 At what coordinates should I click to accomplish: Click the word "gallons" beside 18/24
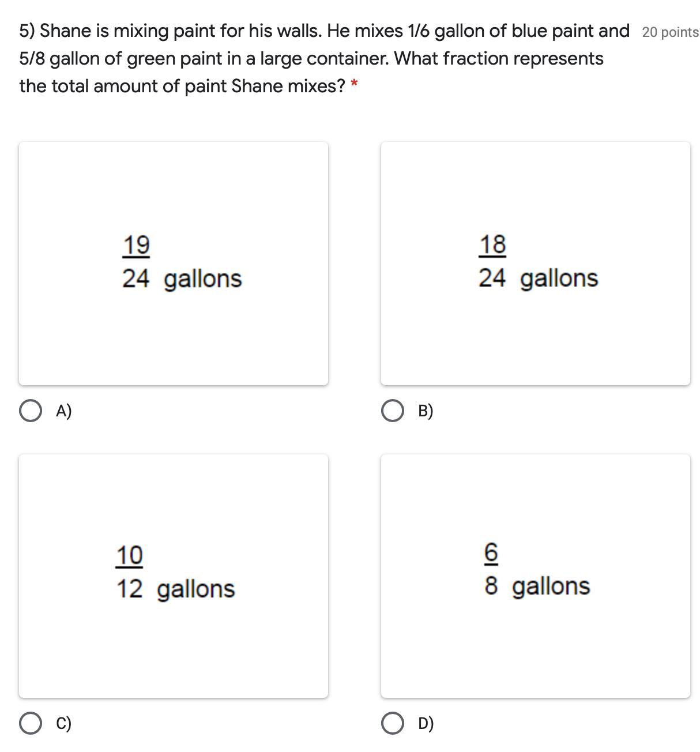(559, 278)
